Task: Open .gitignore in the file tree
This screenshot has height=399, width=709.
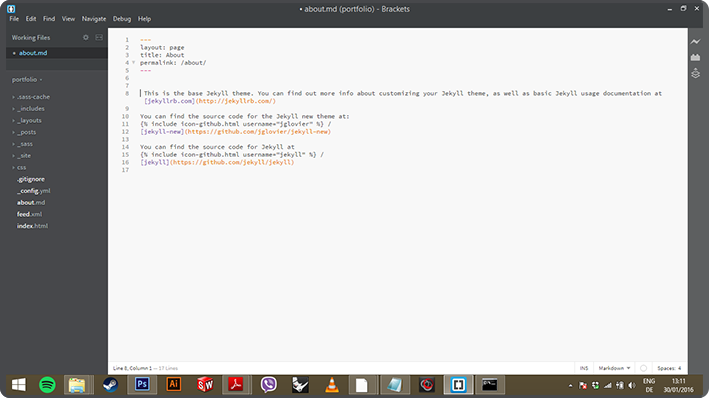Action: tap(31, 179)
